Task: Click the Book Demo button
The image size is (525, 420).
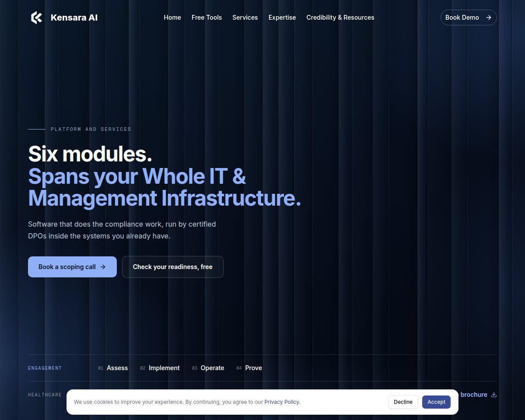Action: pyautogui.click(x=469, y=17)
